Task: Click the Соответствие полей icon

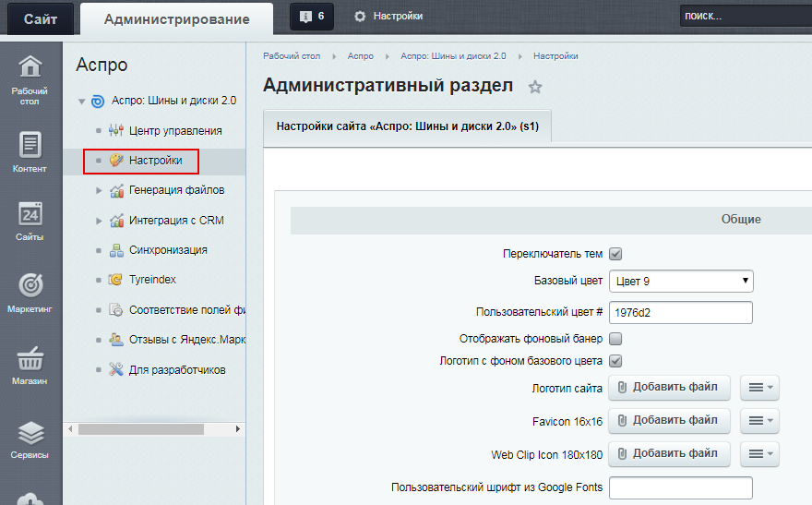Action: pyautogui.click(x=116, y=309)
